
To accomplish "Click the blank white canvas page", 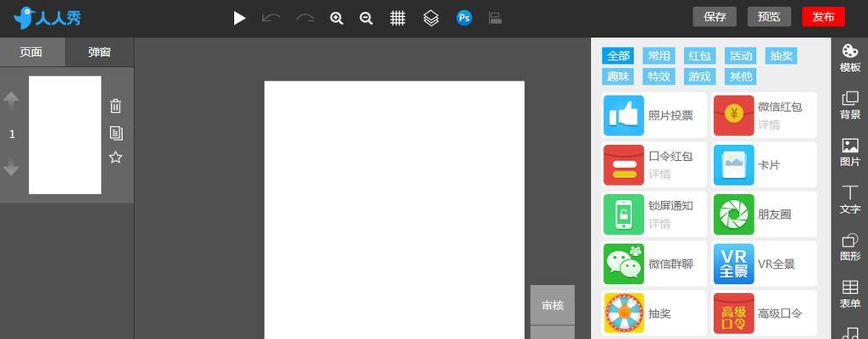I will pyautogui.click(x=394, y=210).
